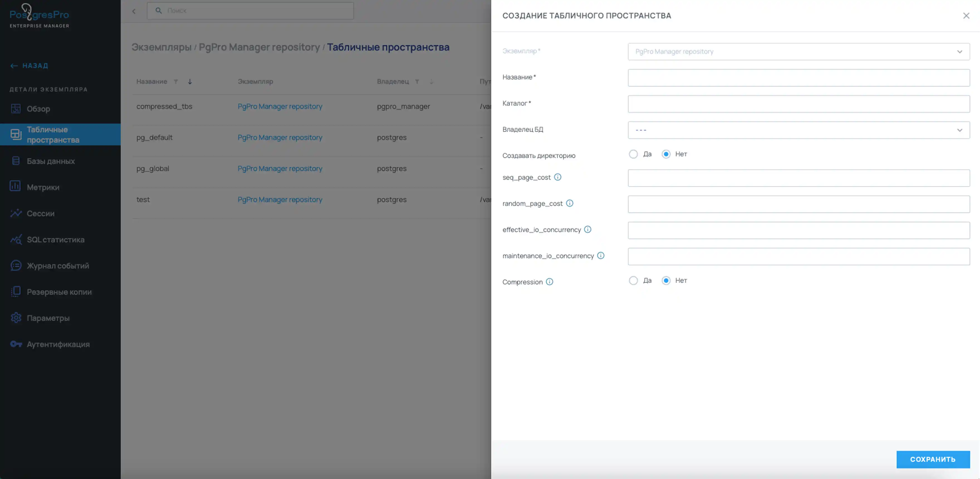Click the Compression info icon
The height and width of the screenshot is (479, 980).
(549, 282)
